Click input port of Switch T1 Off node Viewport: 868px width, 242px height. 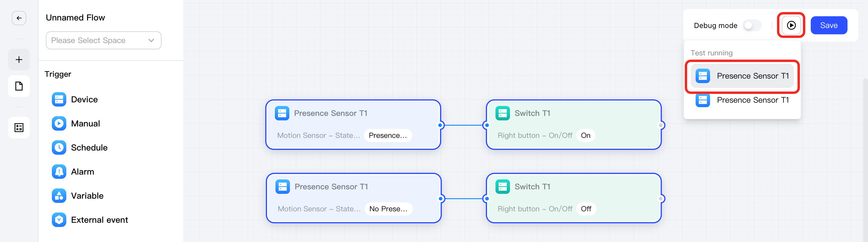coord(486,199)
